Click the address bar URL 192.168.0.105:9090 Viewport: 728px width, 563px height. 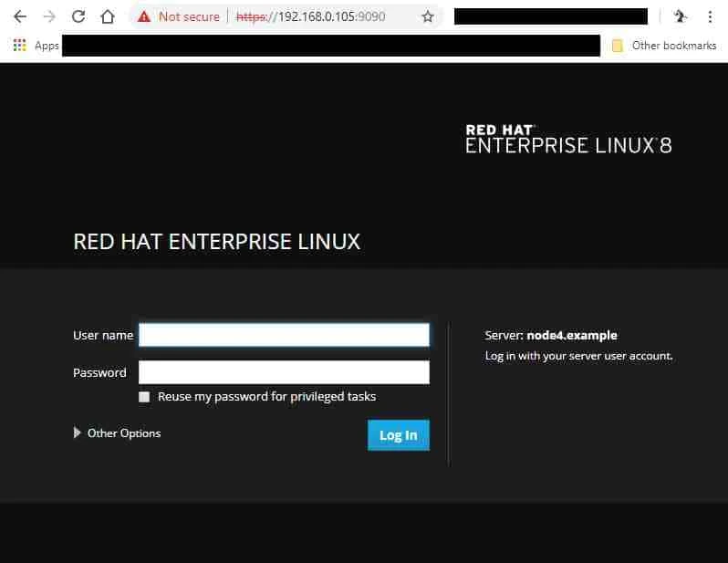[310, 17]
